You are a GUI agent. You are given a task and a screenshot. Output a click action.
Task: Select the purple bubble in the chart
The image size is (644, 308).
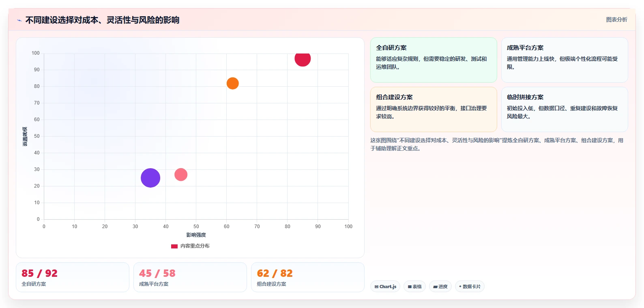click(x=150, y=178)
